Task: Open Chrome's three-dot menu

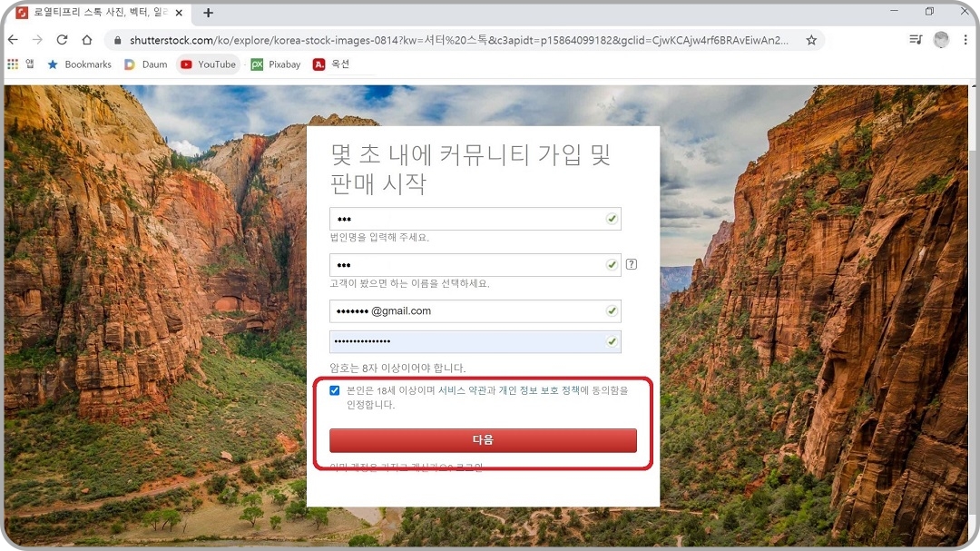Action: (965, 40)
